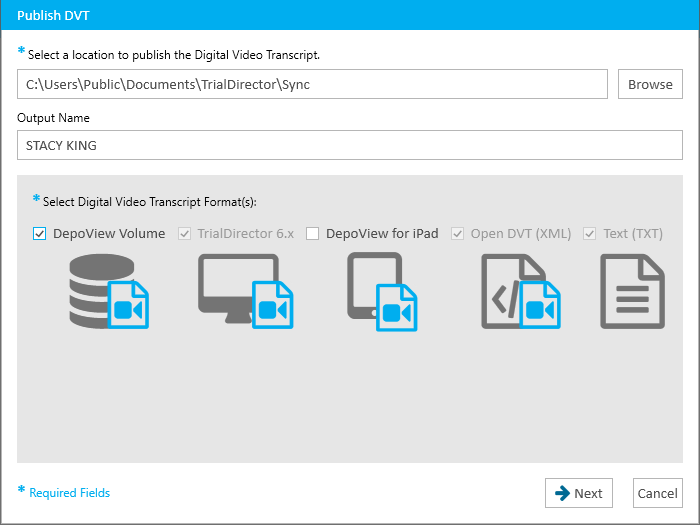Click the Select a location instruction text

pyautogui.click(x=174, y=55)
